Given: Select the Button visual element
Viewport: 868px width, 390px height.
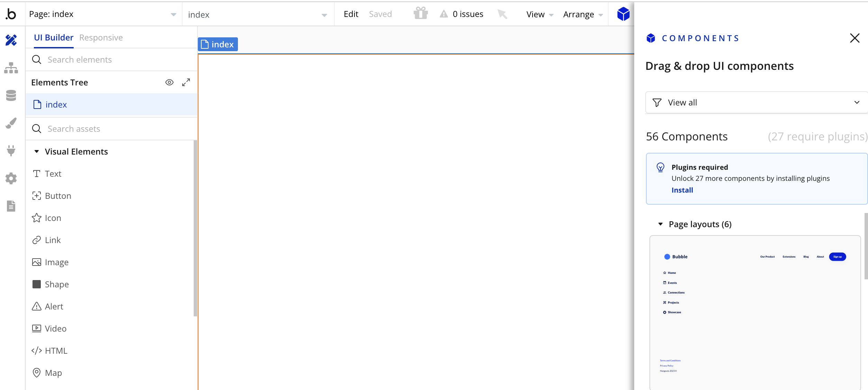Looking at the screenshot, I should click(58, 196).
